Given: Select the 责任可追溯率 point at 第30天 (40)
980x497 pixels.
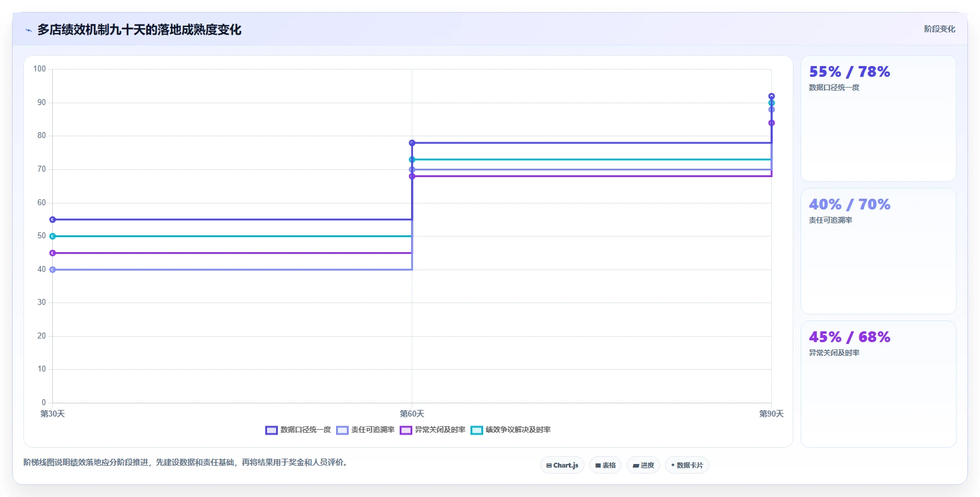Looking at the screenshot, I should (53, 270).
